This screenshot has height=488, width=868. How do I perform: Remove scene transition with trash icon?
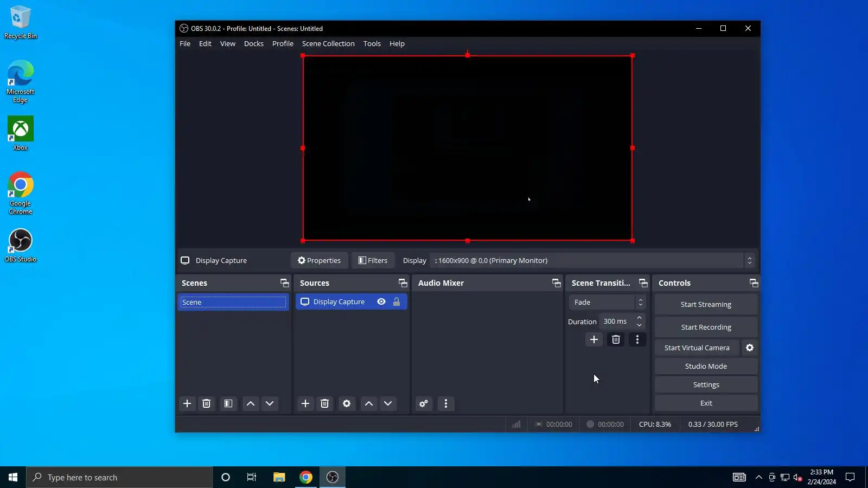(616, 339)
